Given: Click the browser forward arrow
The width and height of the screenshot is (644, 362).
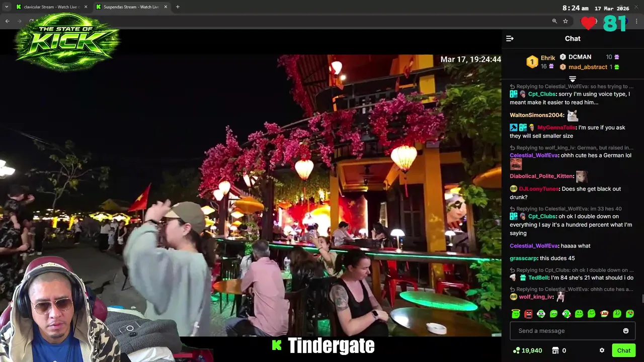Looking at the screenshot, I should (x=20, y=21).
